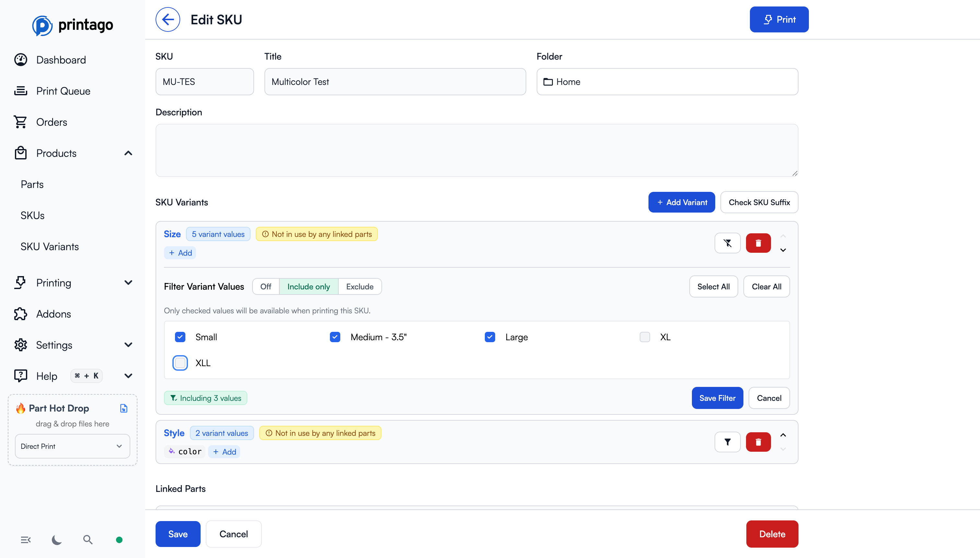
Task: Click the Add Variant button
Action: coord(681,202)
